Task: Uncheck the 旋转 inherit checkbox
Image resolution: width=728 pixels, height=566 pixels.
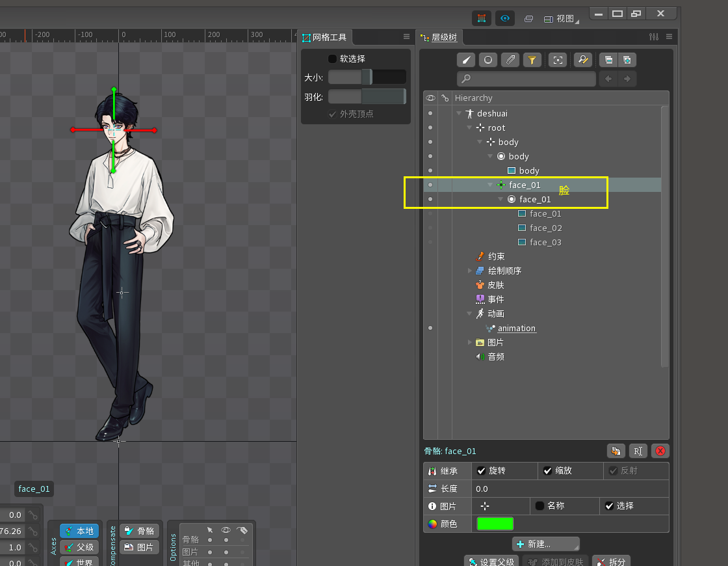Action: [x=482, y=471]
